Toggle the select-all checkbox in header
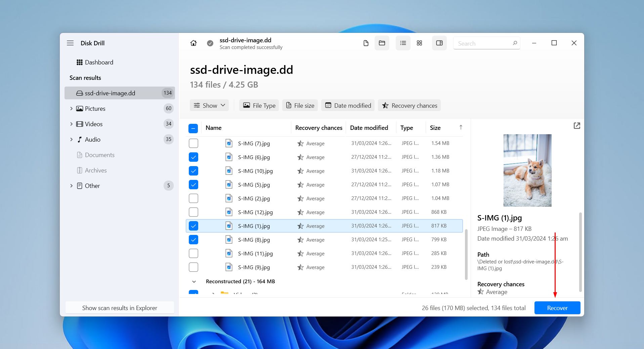Image resolution: width=644 pixels, height=349 pixels. 193,128
